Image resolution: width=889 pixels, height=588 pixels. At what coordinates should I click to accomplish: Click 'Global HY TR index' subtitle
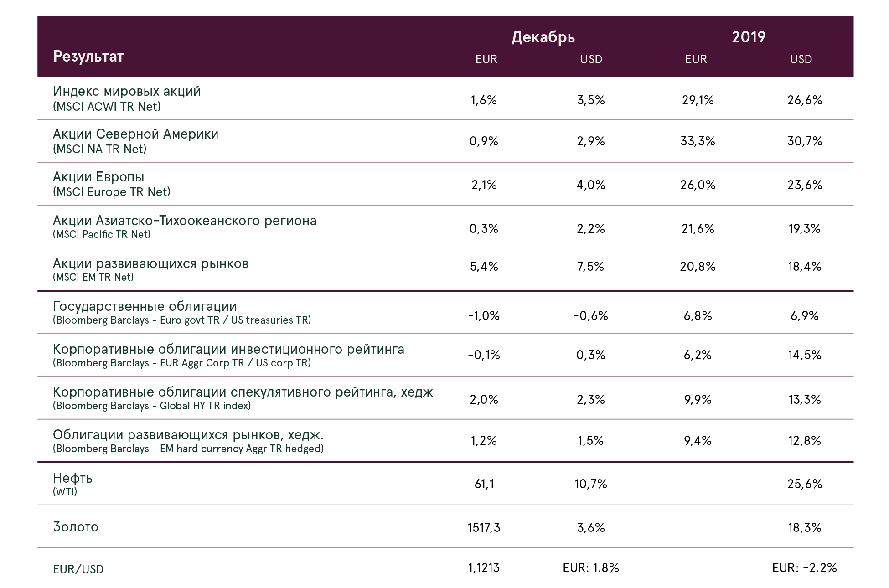coord(204,406)
